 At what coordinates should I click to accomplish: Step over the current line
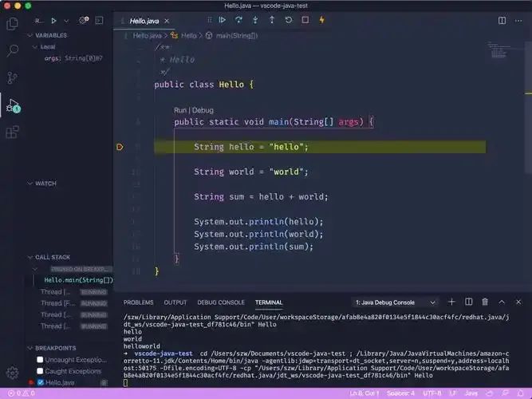pyautogui.click(x=238, y=20)
